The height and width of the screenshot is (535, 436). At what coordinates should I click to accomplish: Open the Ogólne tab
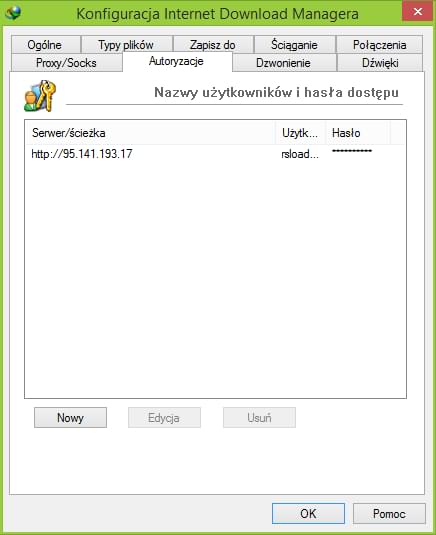(45, 45)
